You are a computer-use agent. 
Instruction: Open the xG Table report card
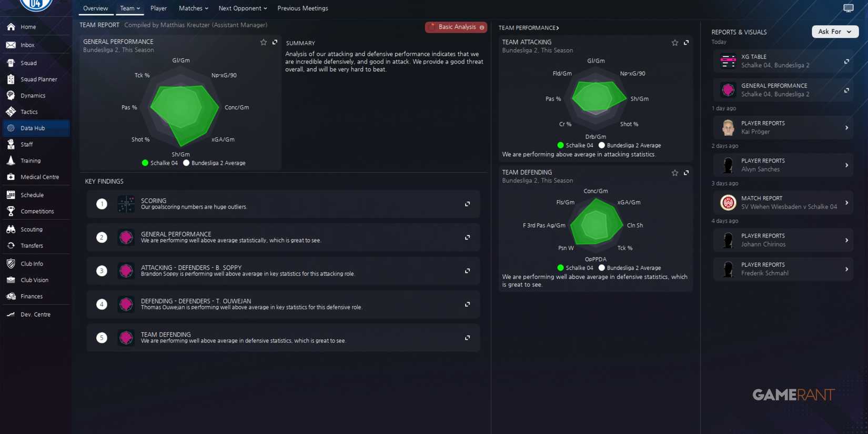[x=783, y=61]
